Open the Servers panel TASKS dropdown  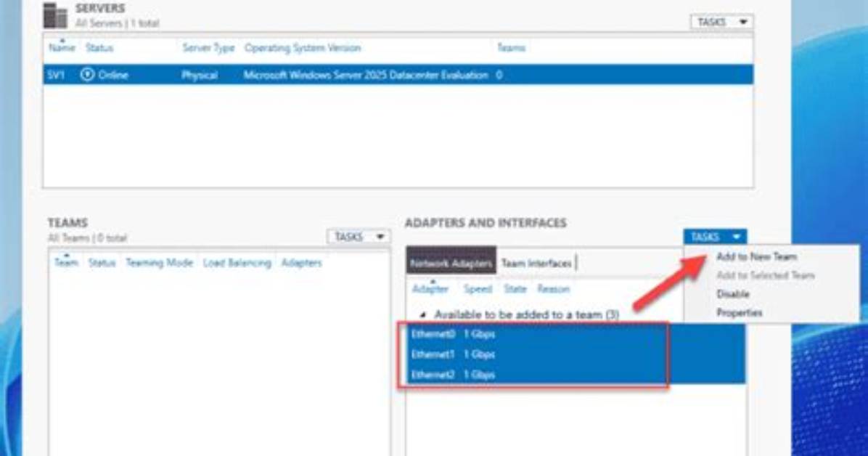[721, 23]
